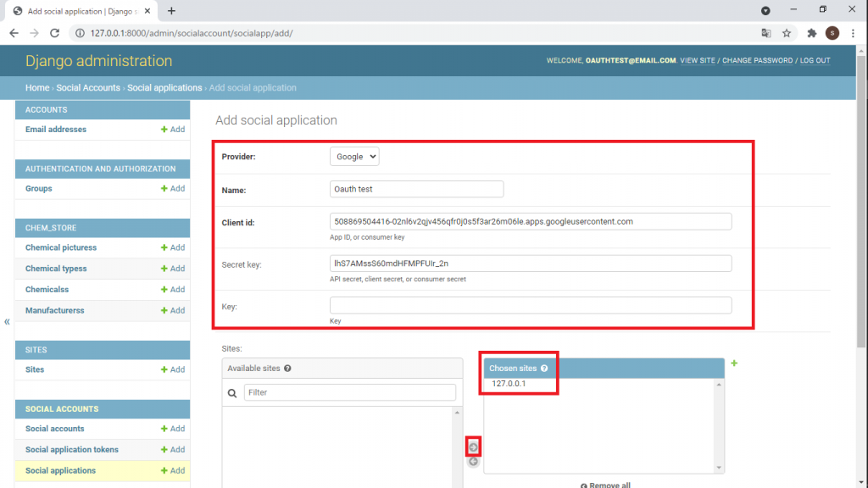Click the Remove all button
The width and height of the screenshot is (868, 488).
[608, 485]
